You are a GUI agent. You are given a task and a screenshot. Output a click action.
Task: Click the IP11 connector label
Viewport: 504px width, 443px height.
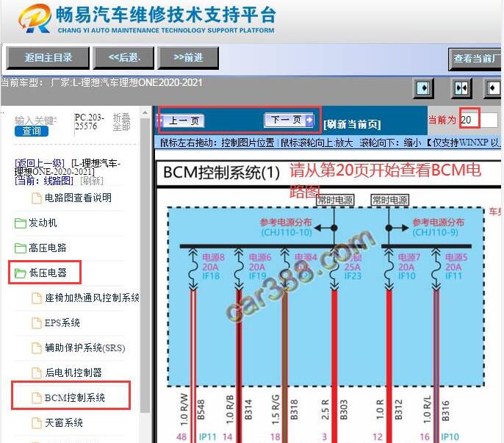[x=207, y=437]
